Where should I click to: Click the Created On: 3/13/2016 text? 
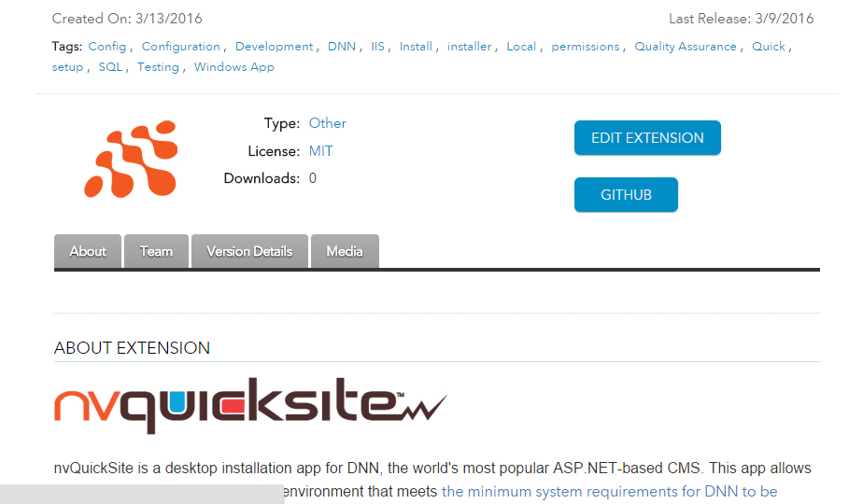click(x=127, y=19)
